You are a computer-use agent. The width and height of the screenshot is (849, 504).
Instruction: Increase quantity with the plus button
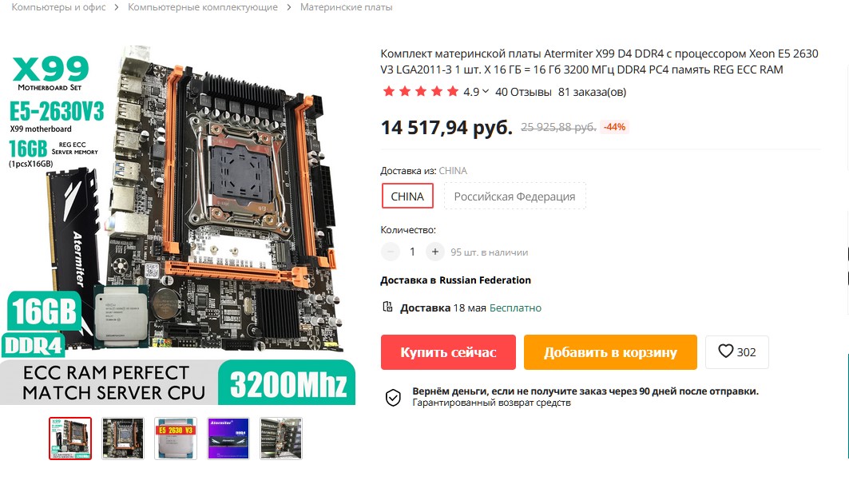[x=434, y=252]
